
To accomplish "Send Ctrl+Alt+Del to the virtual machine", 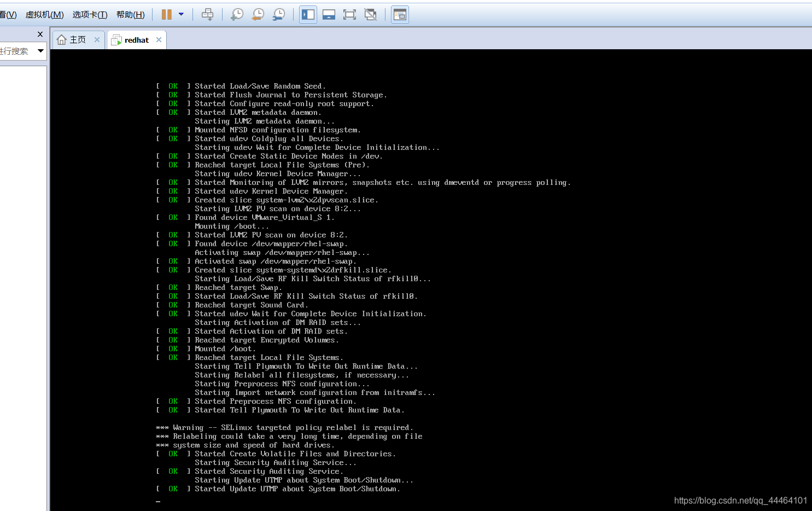I will click(x=208, y=15).
